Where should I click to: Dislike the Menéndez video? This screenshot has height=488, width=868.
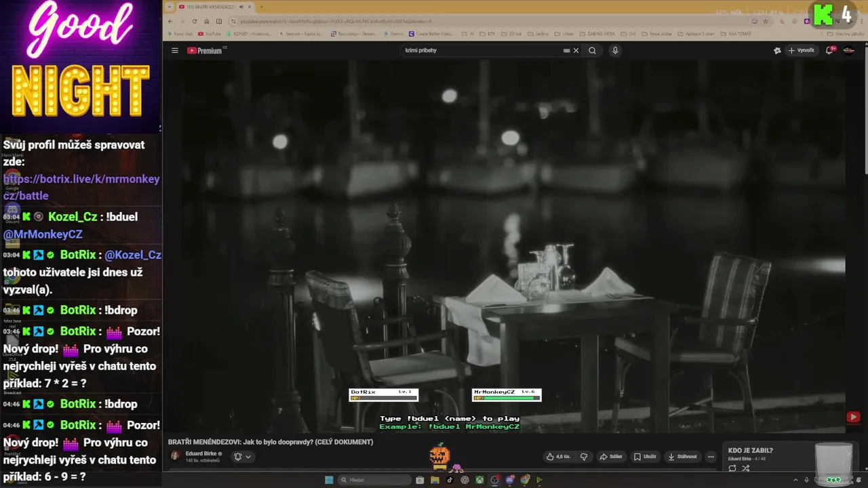click(584, 457)
